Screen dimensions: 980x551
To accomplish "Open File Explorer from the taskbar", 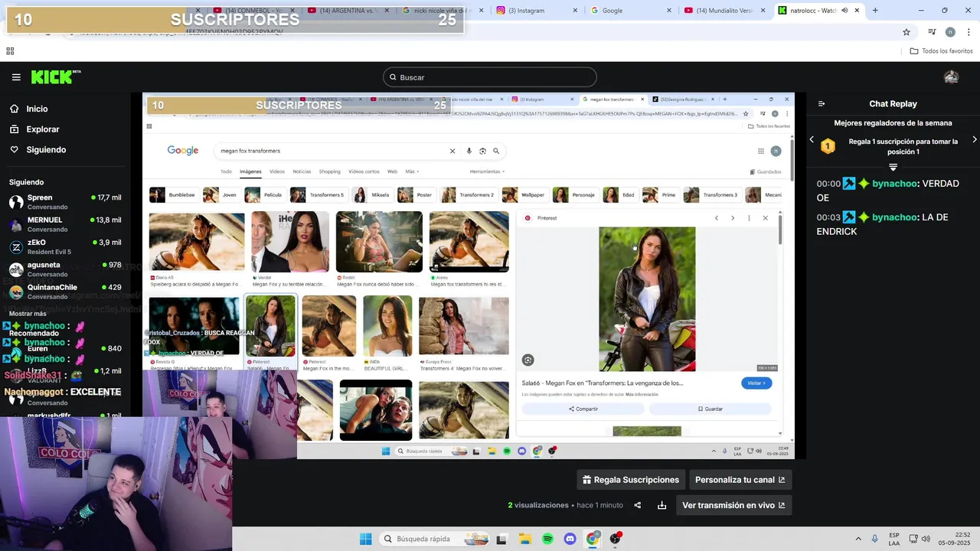I will pyautogui.click(x=525, y=539).
